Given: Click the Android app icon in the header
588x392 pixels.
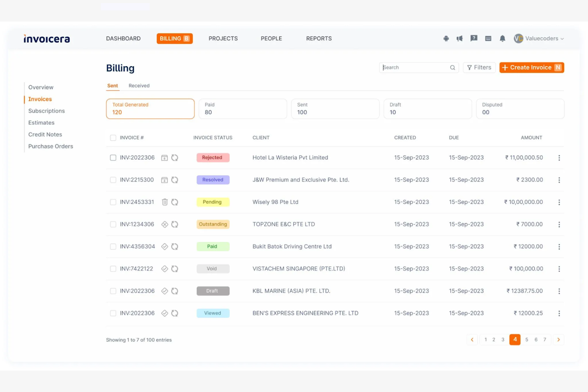Looking at the screenshot, I should pos(446,39).
